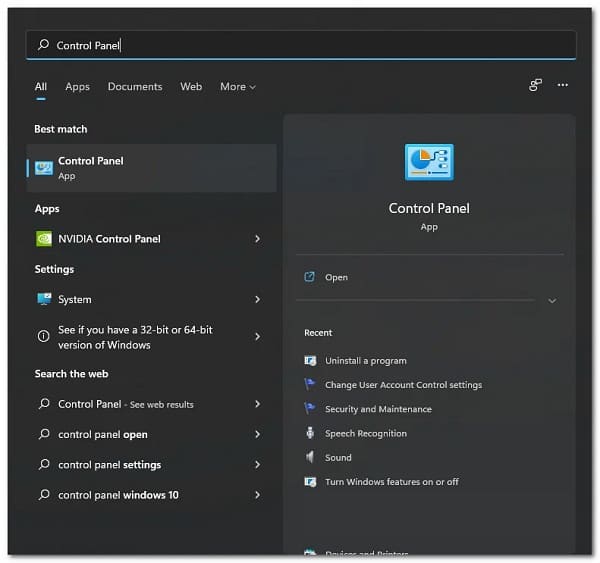The height and width of the screenshot is (563, 600).
Task: Click the search magnifier icon in the search box
Action: point(44,45)
